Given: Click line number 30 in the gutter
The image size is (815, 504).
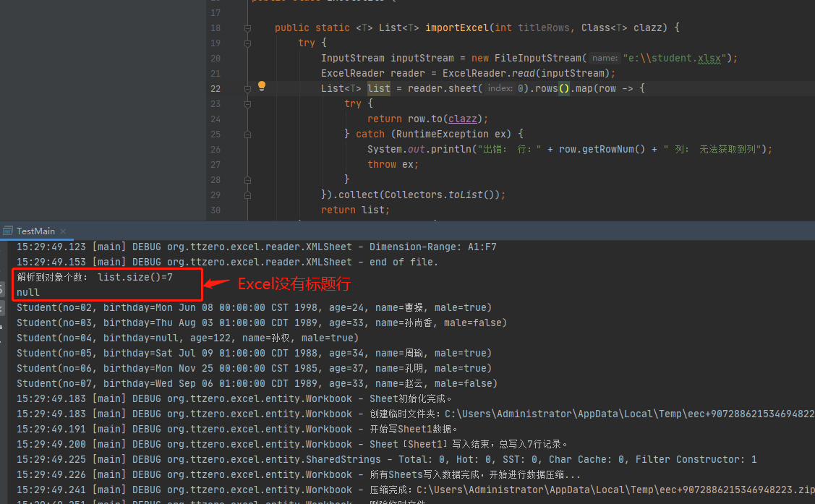Looking at the screenshot, I should pyautogui.click(x=216, y=210).
